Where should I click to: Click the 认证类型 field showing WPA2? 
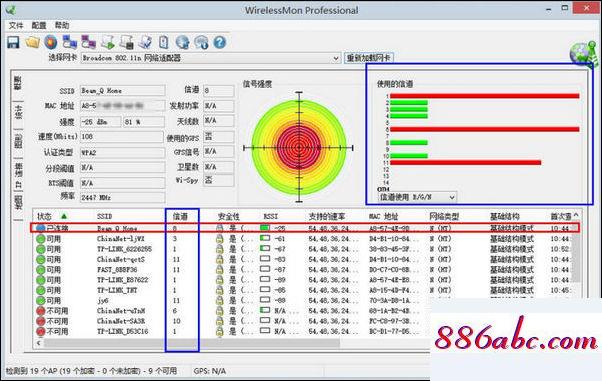click(x=122, y=152)
